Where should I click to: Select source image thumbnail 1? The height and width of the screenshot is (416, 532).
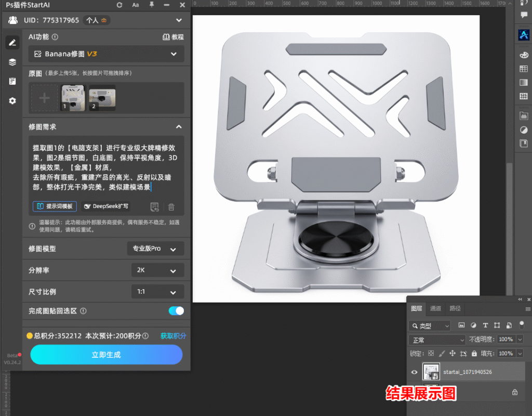click(73, 98)
